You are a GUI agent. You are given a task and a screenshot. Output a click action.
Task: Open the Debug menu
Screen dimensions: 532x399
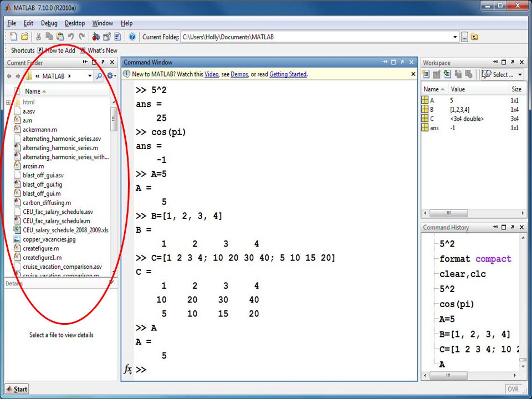(49, 23)
